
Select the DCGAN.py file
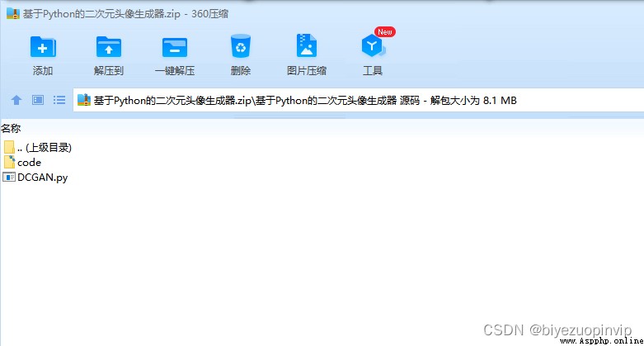(35, 178)
